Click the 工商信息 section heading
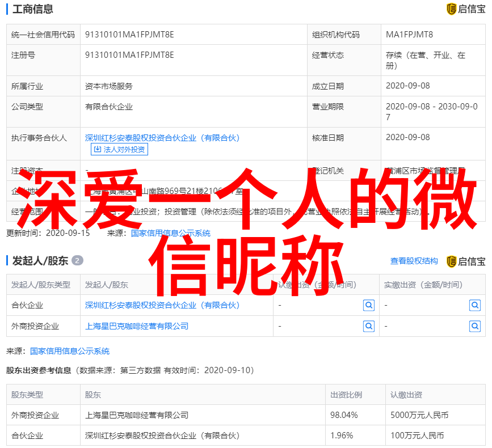This screenshot has width=492, height=448. pyautogui.click(x=33, y=9)
